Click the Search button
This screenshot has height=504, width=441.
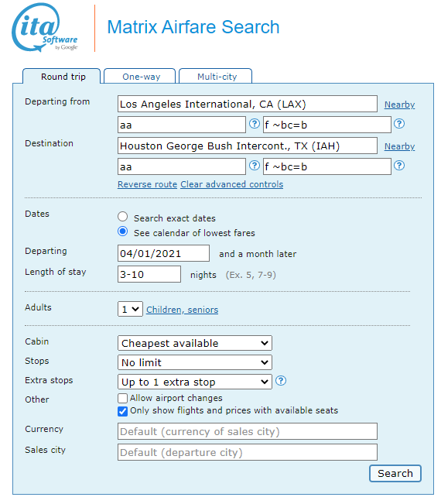coord(395,474)
